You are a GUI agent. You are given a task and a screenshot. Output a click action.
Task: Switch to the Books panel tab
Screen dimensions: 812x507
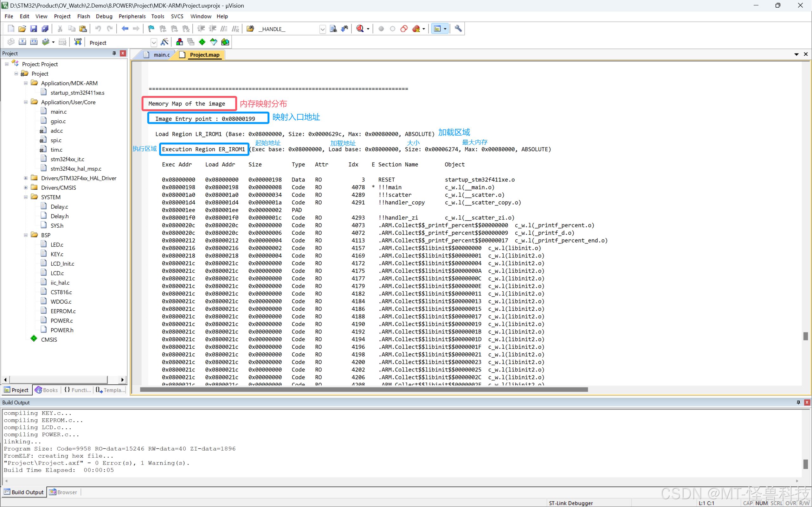[47, 390]
